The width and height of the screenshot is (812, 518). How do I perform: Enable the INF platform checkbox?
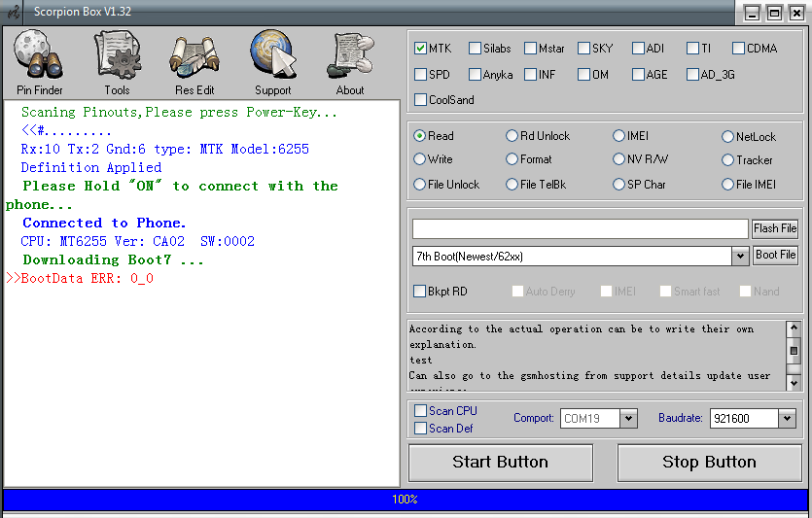point(530,75)
